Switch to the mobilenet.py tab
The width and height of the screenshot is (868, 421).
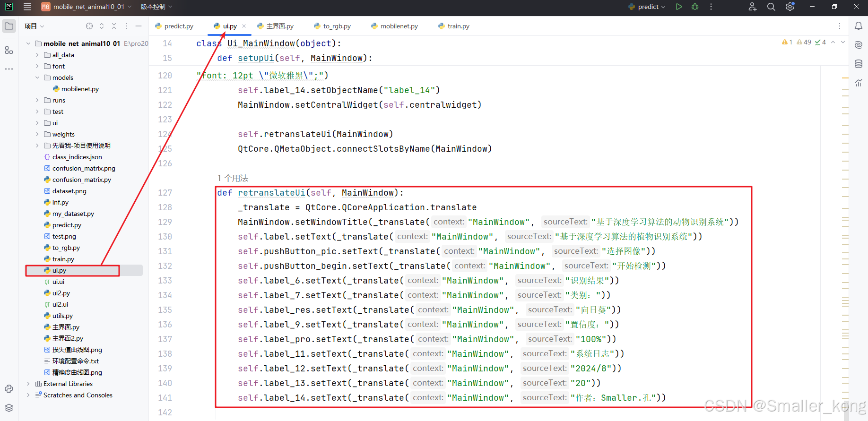tap(395, 26)
